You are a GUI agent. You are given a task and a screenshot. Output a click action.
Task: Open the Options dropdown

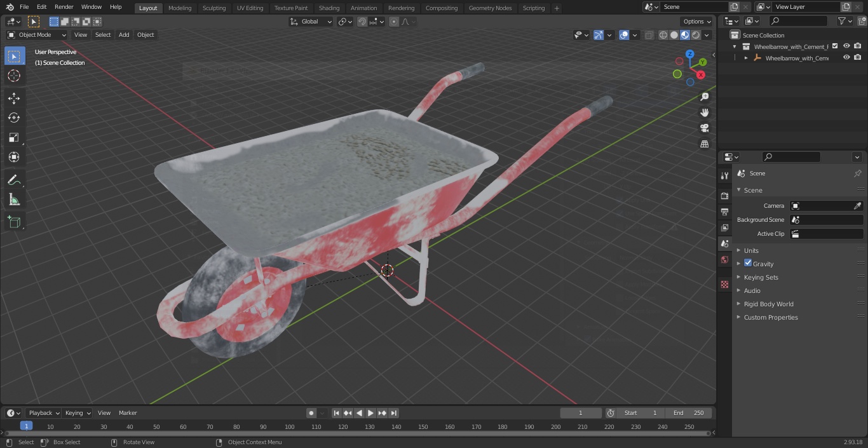pos(697,22)
